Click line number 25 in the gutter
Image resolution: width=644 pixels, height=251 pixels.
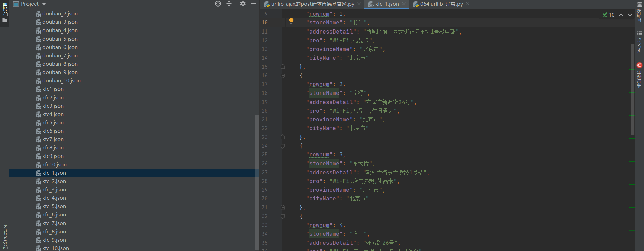point(265,155)
